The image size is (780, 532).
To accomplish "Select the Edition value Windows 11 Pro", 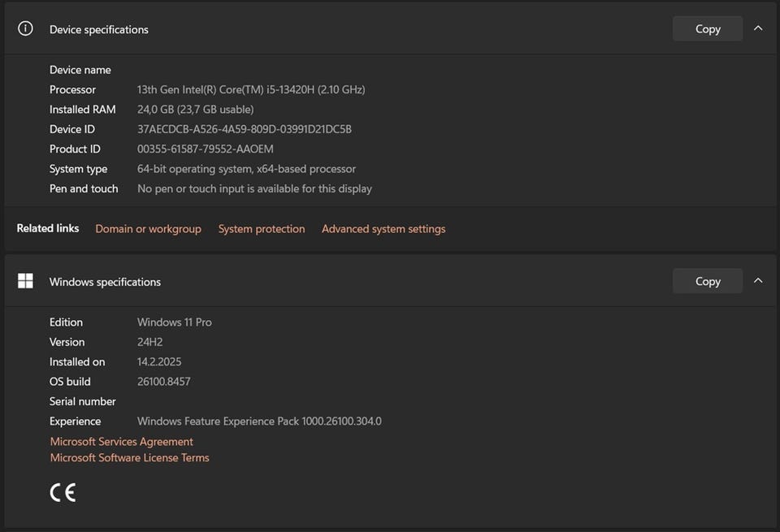I will pos(174,322).
